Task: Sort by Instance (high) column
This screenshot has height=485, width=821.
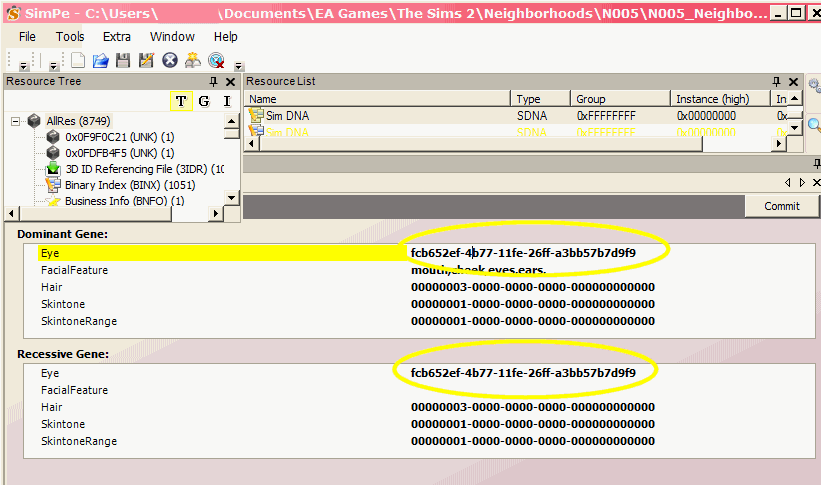Action: pyautogui.click(x=720, y=99)
